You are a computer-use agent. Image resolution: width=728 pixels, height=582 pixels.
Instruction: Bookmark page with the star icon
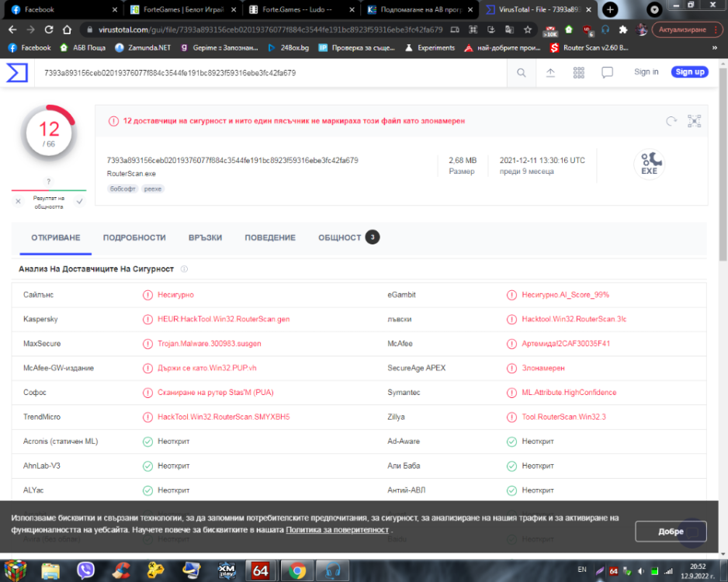point(528,29)
